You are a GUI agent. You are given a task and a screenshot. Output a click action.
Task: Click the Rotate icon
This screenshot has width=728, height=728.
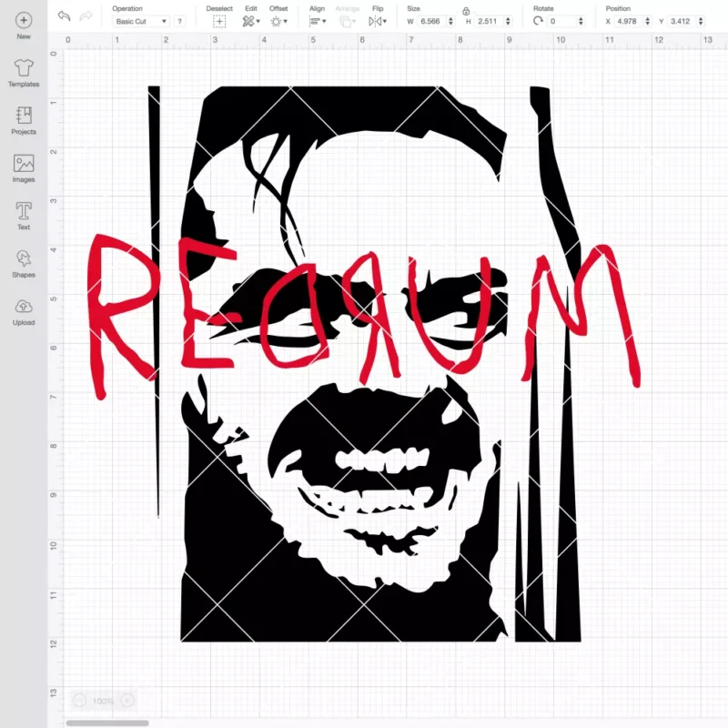click(538, 21)
